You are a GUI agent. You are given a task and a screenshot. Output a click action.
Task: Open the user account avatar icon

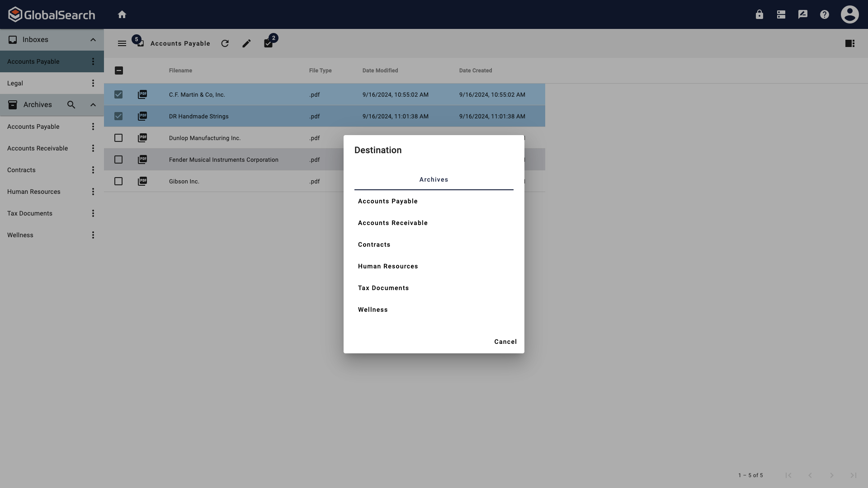pyautogui.click(x=850, y=14)
